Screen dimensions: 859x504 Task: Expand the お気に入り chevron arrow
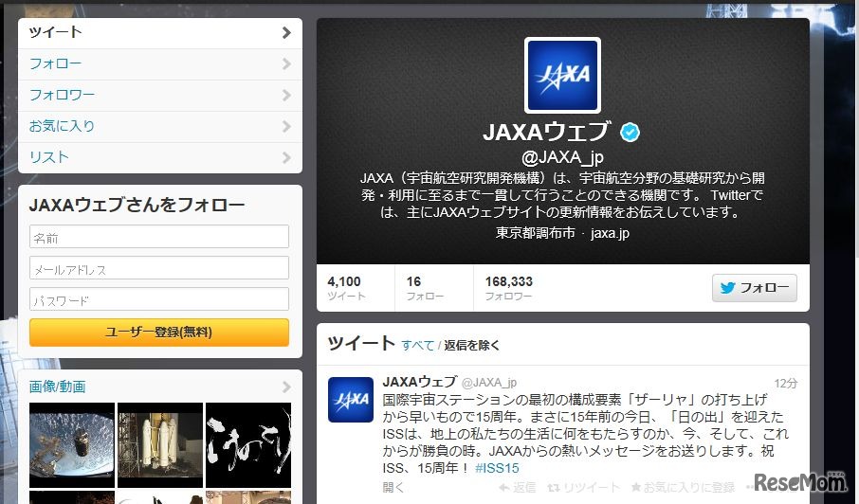tap(286, 126)
